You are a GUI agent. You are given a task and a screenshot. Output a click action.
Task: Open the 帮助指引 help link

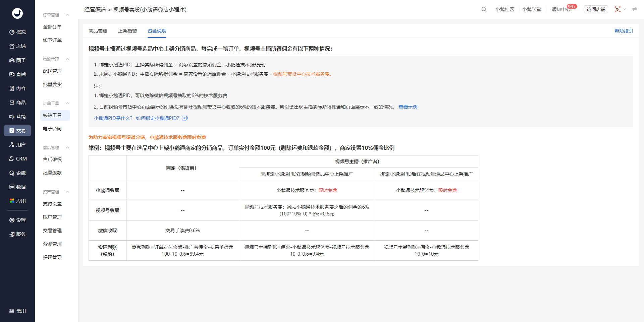(624, 31)
